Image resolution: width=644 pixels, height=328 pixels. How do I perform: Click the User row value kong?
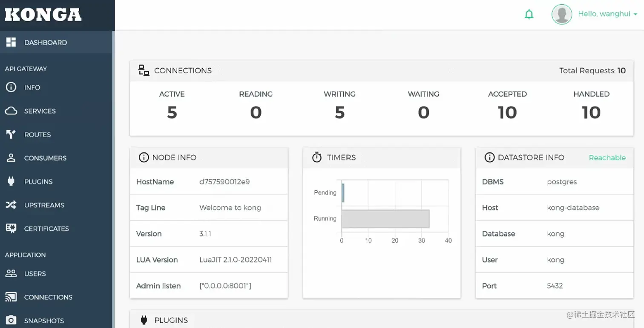[555, 260]
